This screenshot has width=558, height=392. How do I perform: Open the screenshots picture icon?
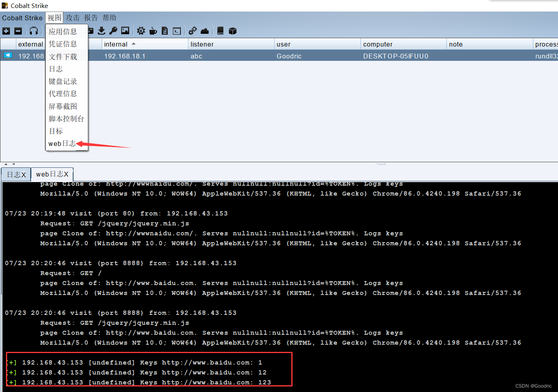[125, 31]
